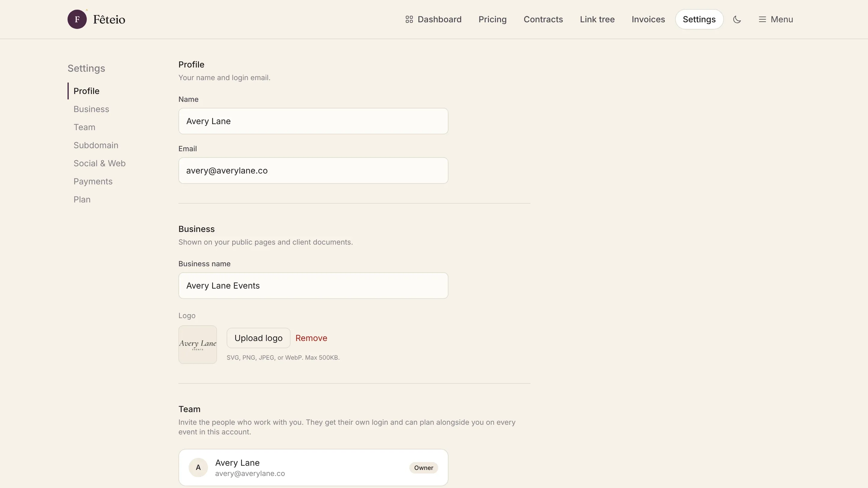Viewport: 868px width, 488px height.
Task: Click the Business name input field
Action: (x=313, y=286)
